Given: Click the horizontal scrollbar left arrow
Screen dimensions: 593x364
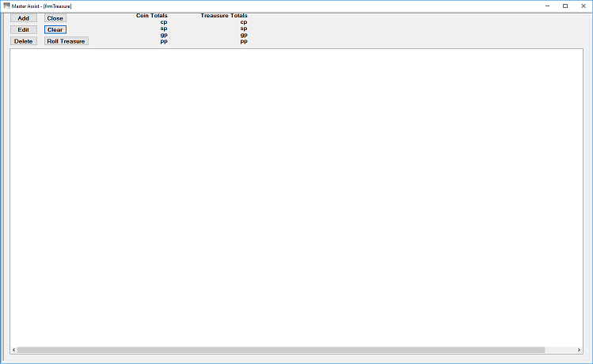Looking at the screenshot, I should tap(13, 350).
